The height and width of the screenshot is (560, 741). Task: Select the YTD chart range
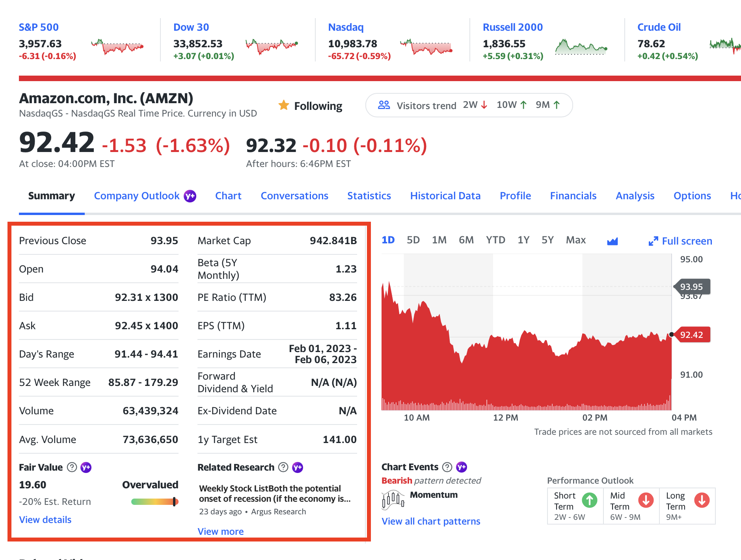tap(495, 240)
